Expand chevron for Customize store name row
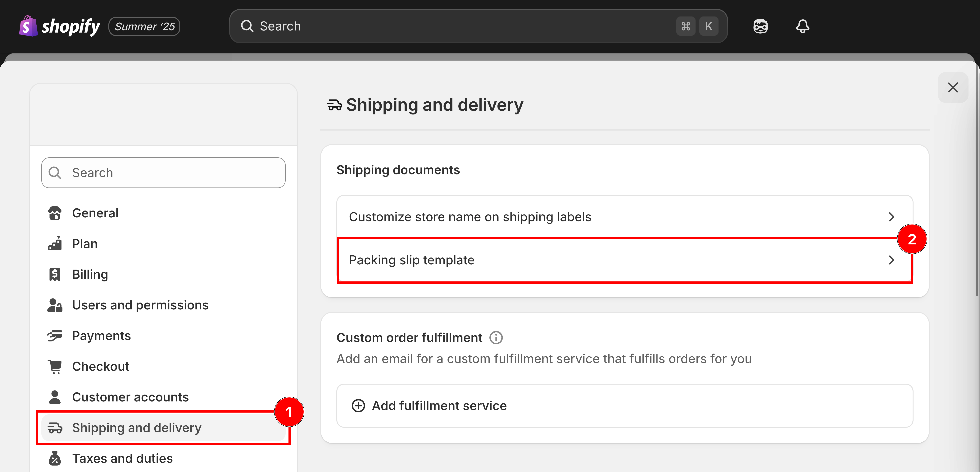 pos(891,217)
